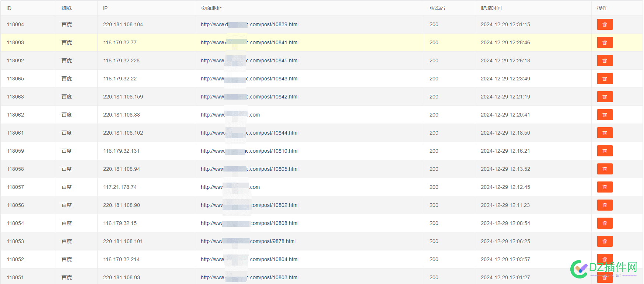Remove crawl record 118092
The height and width of the screenshot is (284, 644).
pos(605,60)
